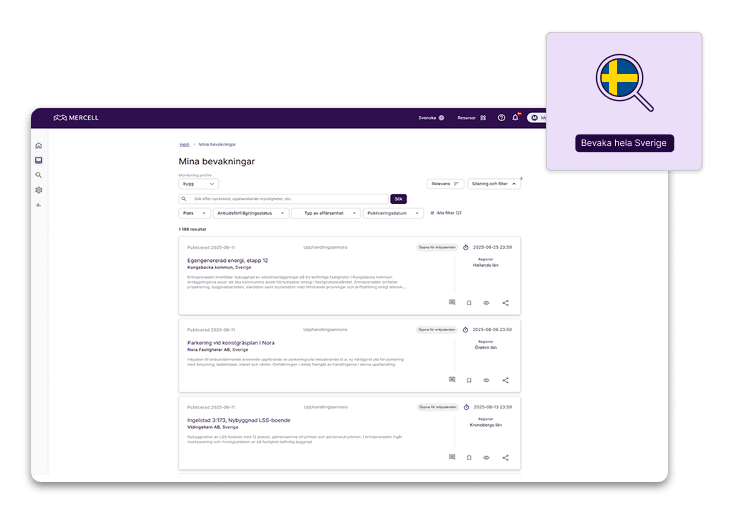Open the statistics chart icon in sidebar
This screenshot has width=734, height=514.
coord(39,205)
